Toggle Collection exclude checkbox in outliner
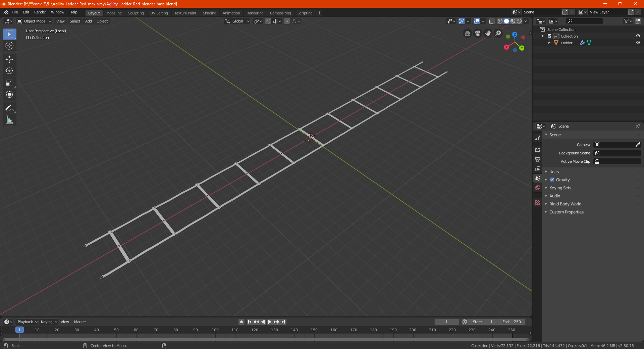The height and width of the screenshot is (349, 644). click(549, 36)
